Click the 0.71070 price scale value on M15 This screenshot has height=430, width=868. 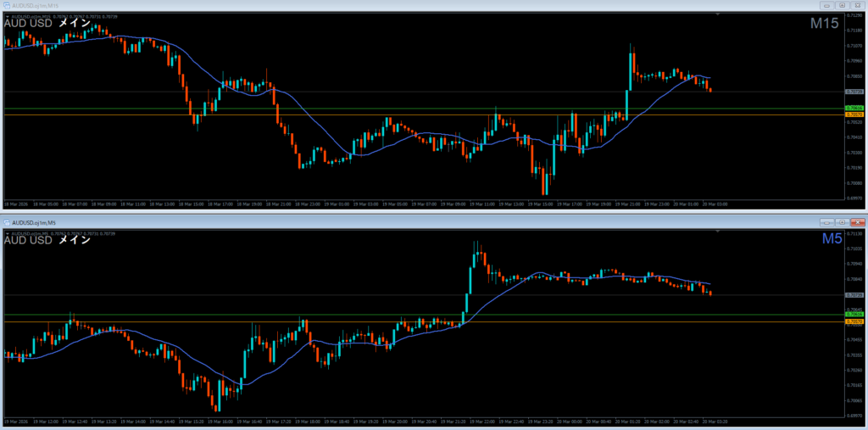pyautogui.click(x=854, y=46)
